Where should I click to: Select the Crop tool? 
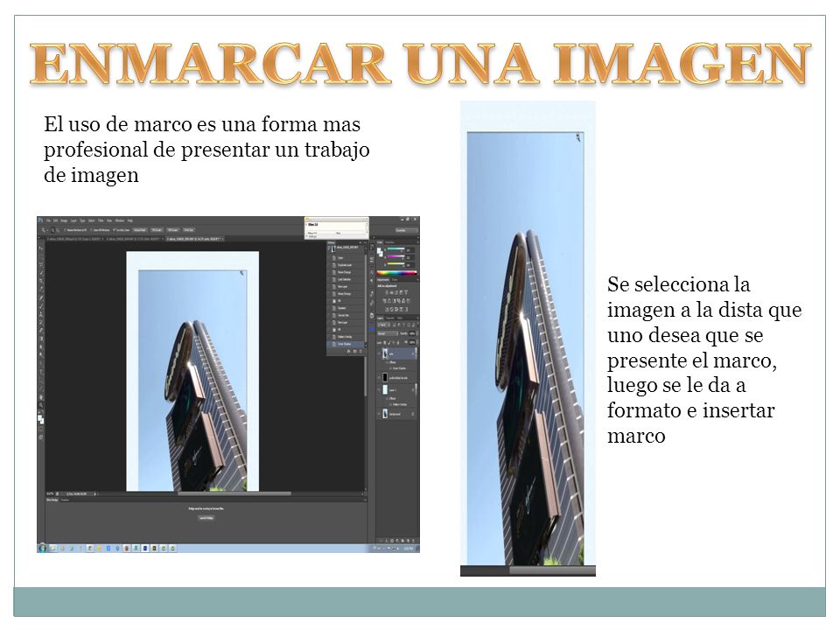[x=41, y=281]
